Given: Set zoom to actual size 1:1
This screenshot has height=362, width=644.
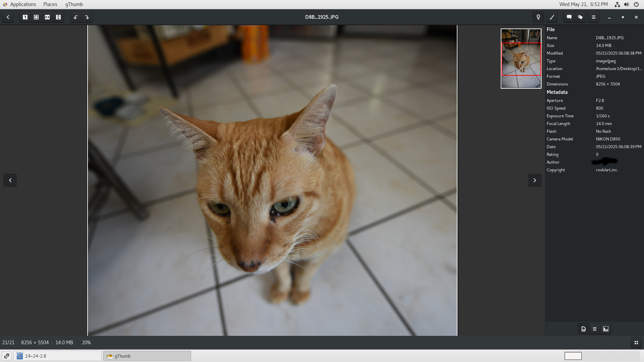Looking at the screenshot, I should point(25,17).
